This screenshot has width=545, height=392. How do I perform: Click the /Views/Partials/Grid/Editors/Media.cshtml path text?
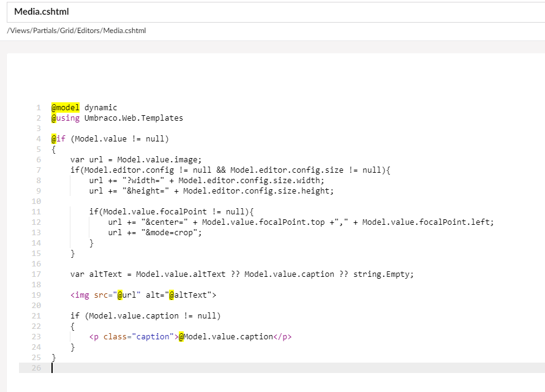click(x=77, y=31)
